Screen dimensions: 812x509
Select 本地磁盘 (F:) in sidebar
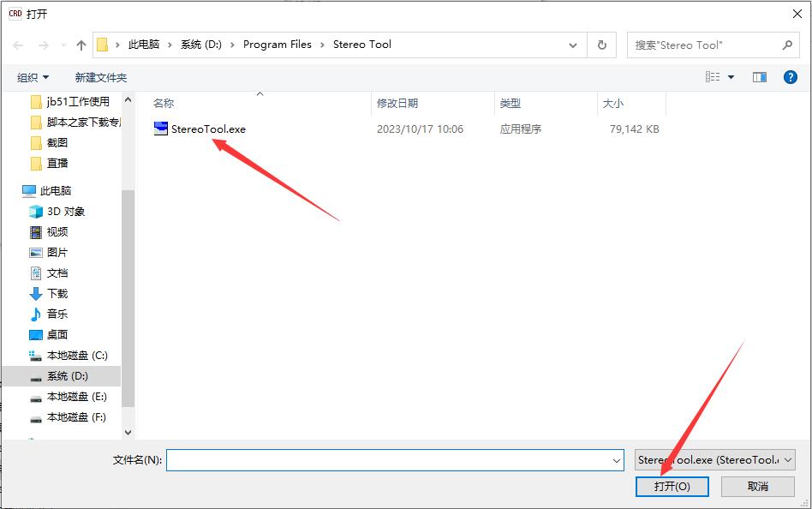click(76, 417)
